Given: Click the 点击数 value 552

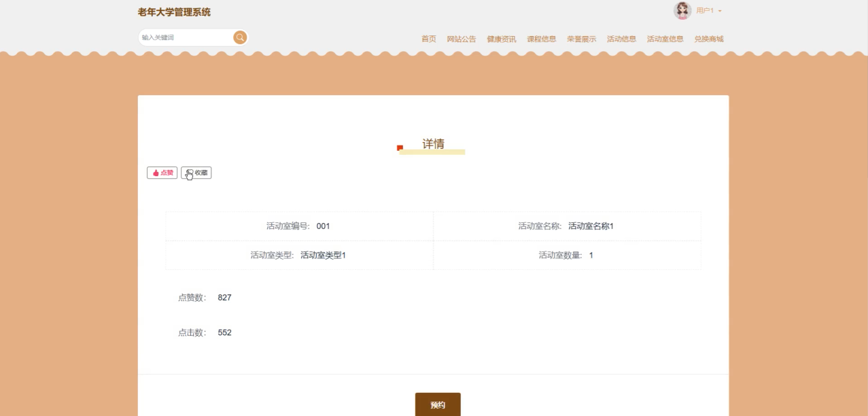Looking at the screenshot, I should pyautogui.click(x=225, y=333).
